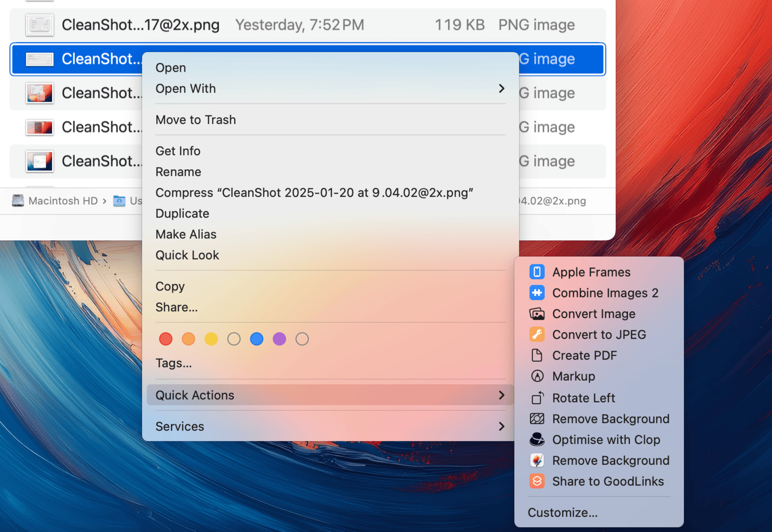Apply the blue tag color
The width and height of the screenshot is (772, 532).
point(257,339)
